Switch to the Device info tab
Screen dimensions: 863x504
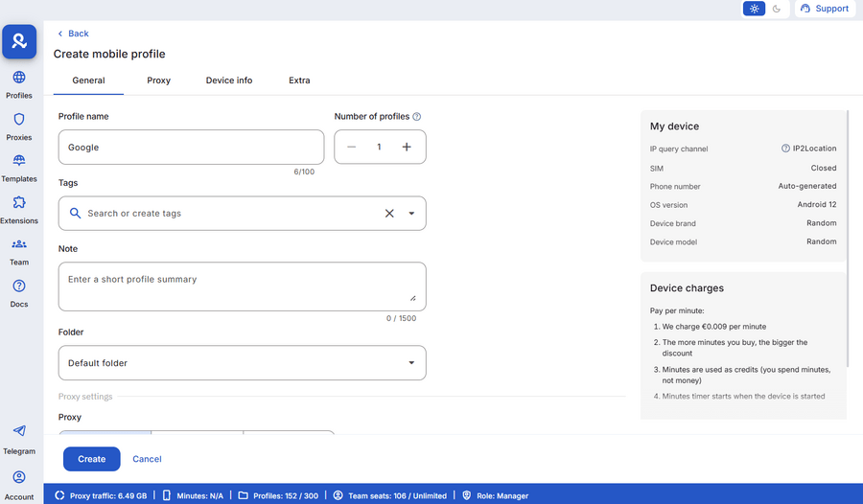click(x=229, y=80)
